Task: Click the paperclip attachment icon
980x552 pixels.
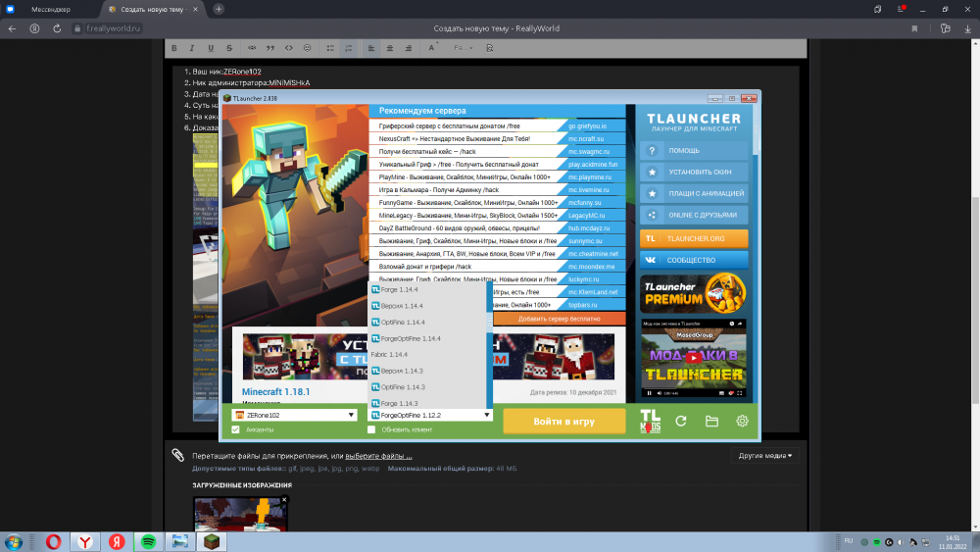Action: (178, 455)
